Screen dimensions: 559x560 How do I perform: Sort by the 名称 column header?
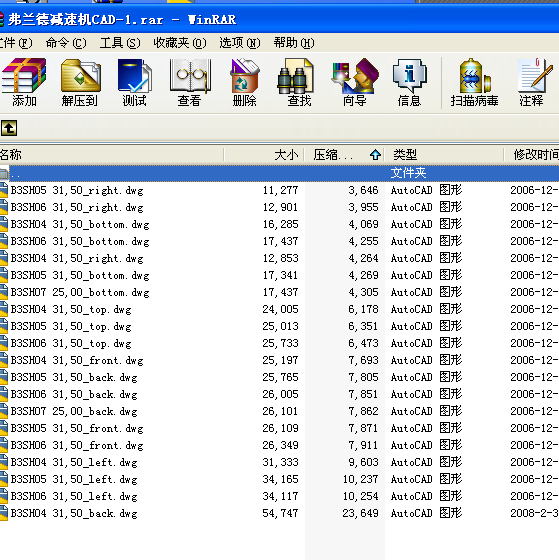click(111, 155)
